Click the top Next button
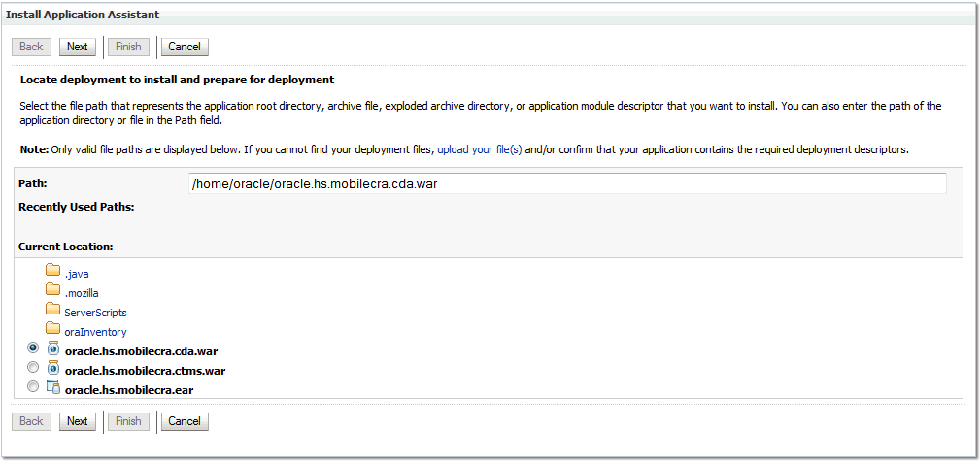Image resolution: width=980 pixels, height=462 pixels. click(x=78, y=47)
